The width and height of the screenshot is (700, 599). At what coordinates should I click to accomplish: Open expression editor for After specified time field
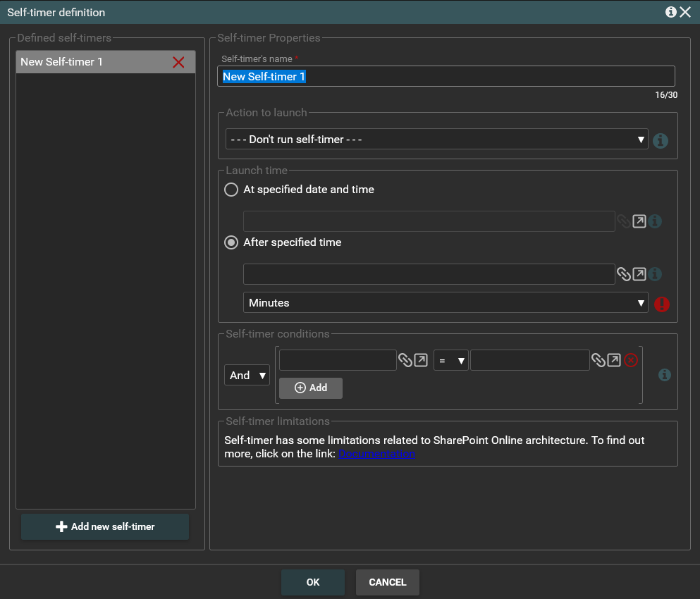click(639, 274)
